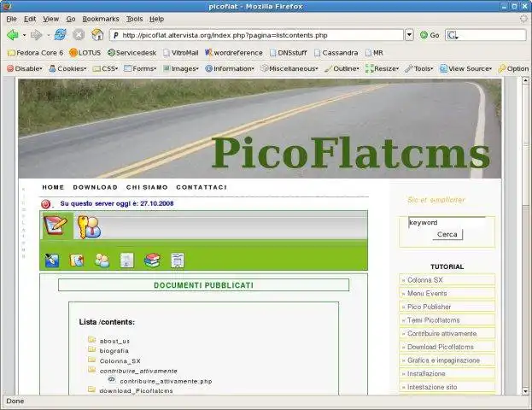
Task: Click the blue pen-nib write icon
Action: pyautogui.click(x=52, y=261)
